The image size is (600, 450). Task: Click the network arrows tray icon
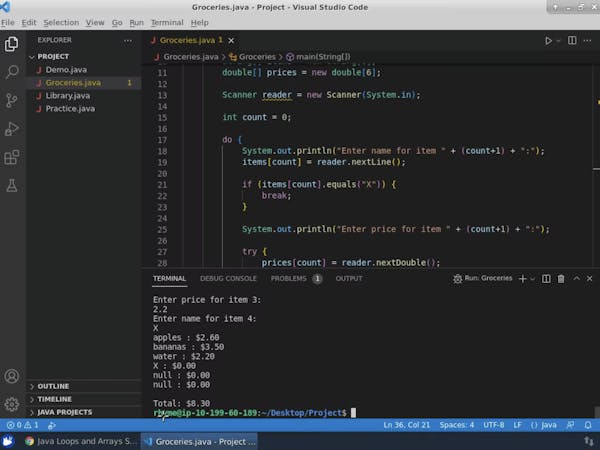589,441
